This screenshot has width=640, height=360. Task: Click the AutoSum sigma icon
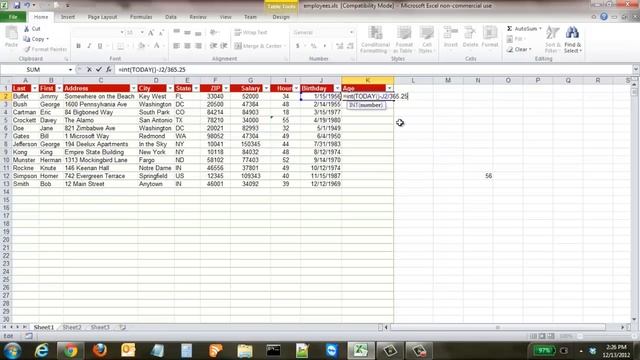(509, 29)
